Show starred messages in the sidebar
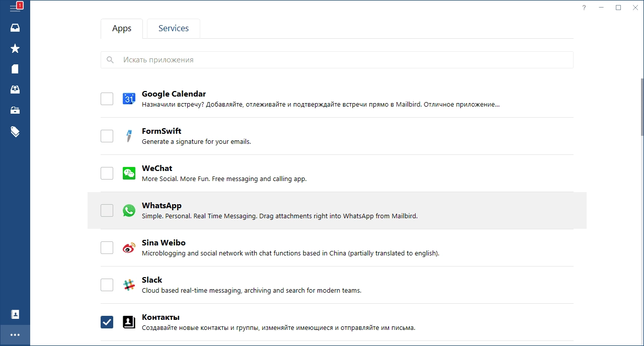This screenshot has height=346, width=644. [x=15, y=48]
